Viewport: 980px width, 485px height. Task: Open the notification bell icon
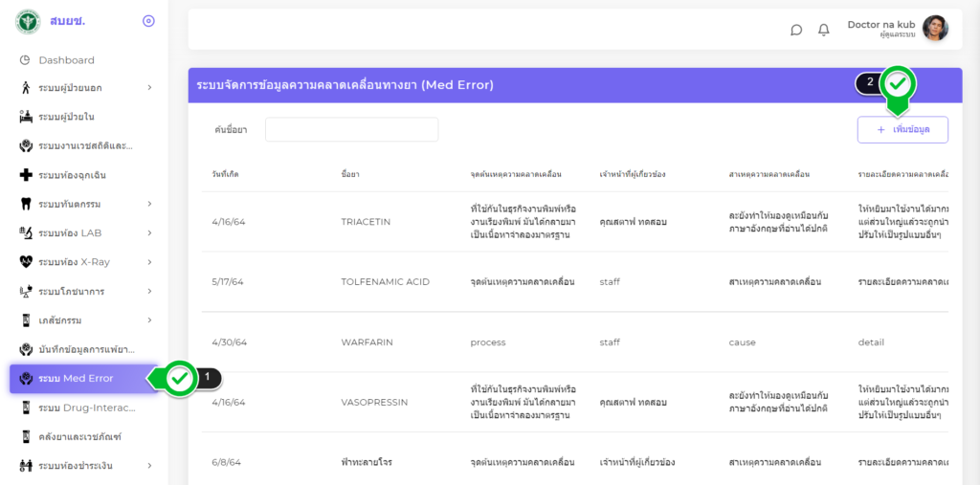[x=823, y=30]
